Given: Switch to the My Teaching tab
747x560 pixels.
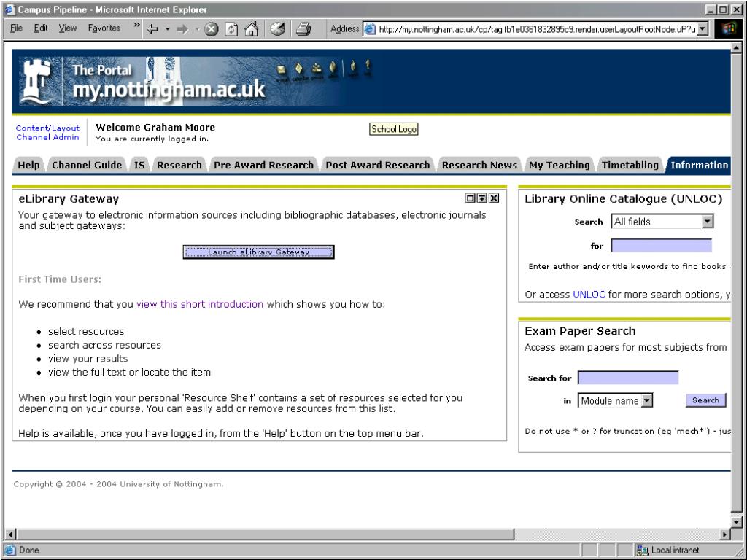Looking at the screenshot, I should click(560, 166).
